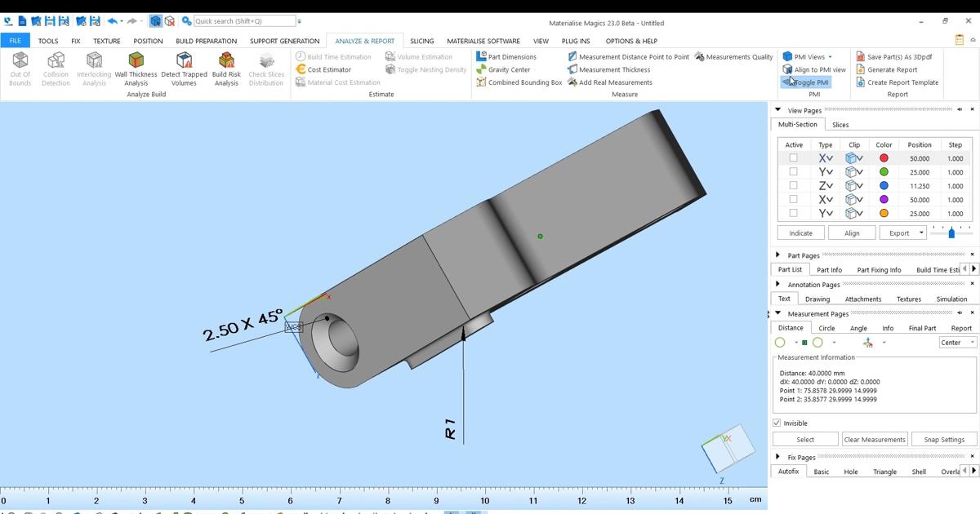
Task: Switch to the Slices tab
Action: [x=840, y=124]
